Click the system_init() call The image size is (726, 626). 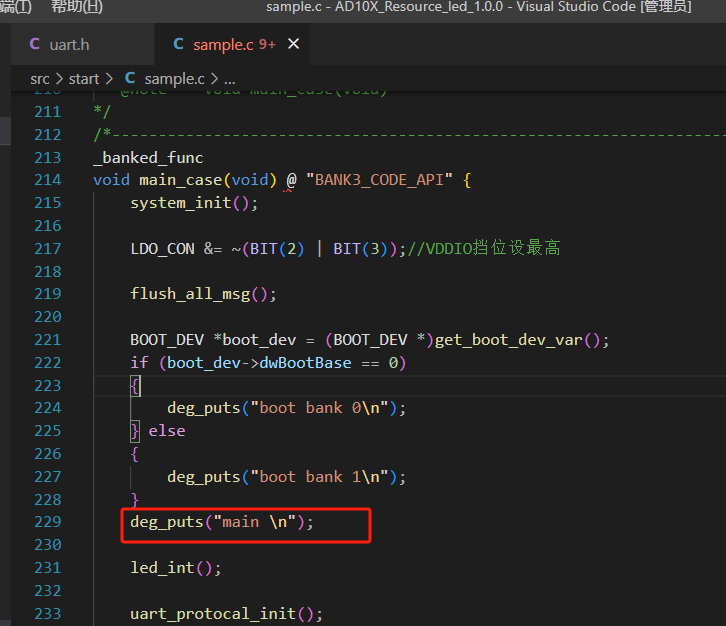click(194, 203)
